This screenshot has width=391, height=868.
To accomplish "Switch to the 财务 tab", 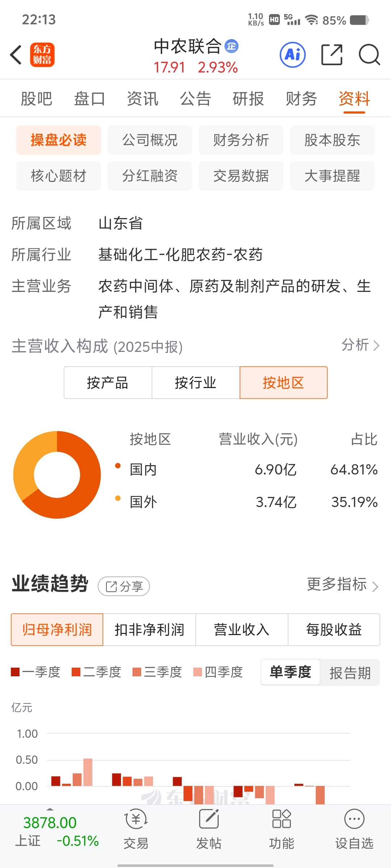I will [302, 99].
